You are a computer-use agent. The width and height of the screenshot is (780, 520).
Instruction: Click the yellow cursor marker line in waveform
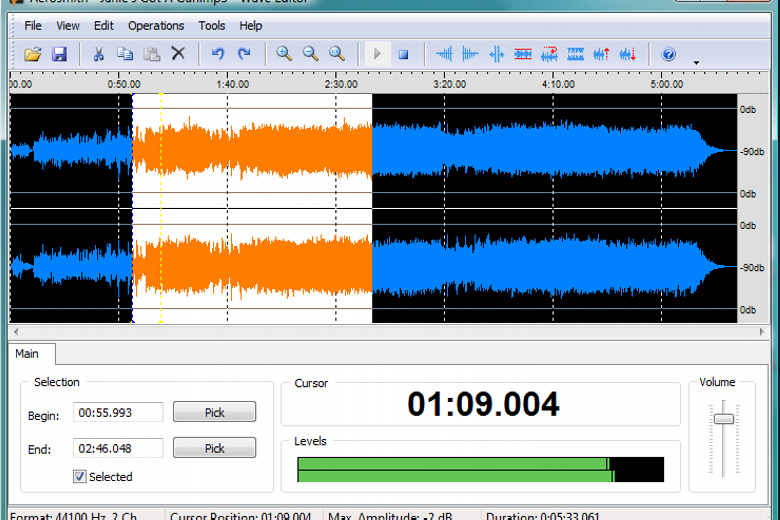point(161,208)
